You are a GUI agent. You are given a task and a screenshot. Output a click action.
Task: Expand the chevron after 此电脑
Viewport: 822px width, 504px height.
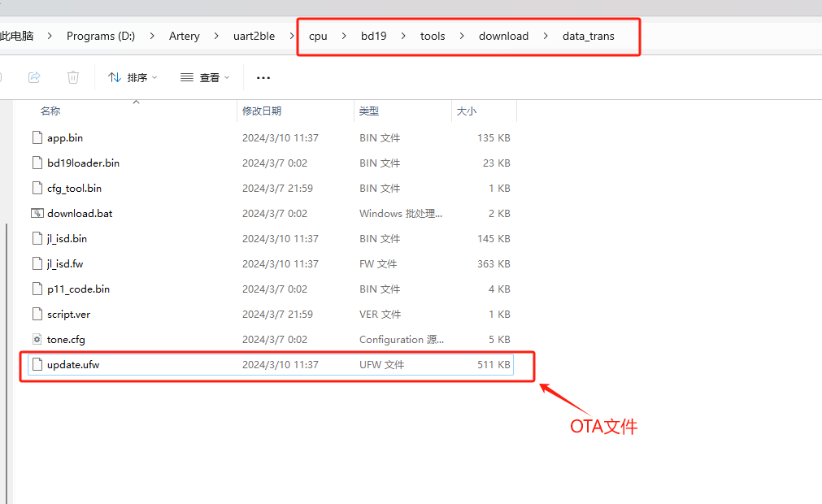[50, 36]
